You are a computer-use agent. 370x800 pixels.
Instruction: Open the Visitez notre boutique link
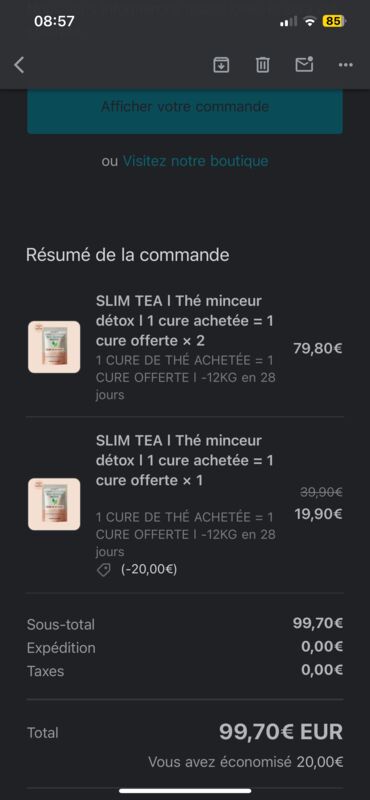click(195, 161)
